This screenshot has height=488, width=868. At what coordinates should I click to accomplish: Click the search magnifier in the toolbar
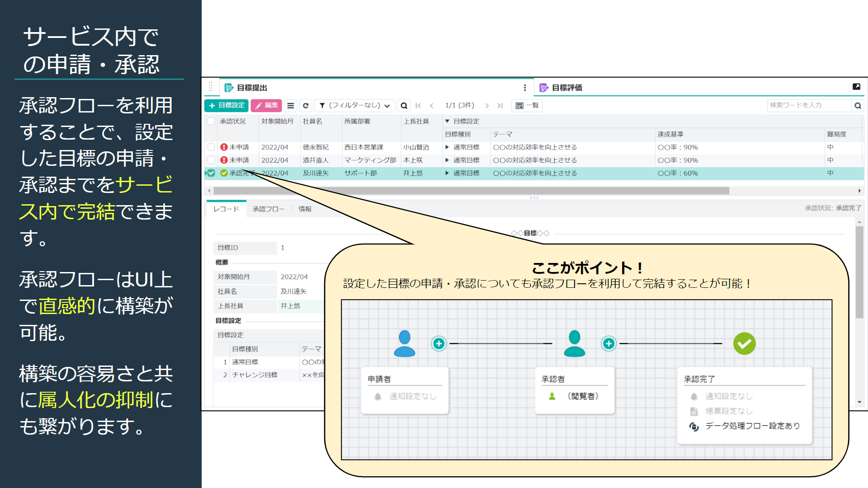pos(404,105)
